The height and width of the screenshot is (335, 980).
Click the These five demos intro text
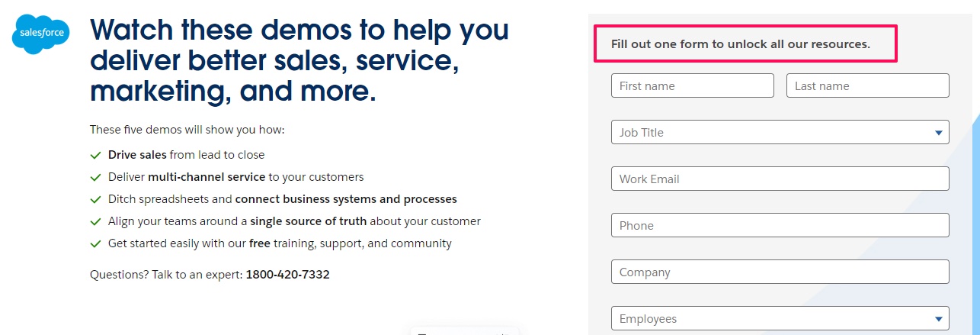pos(187,130)
